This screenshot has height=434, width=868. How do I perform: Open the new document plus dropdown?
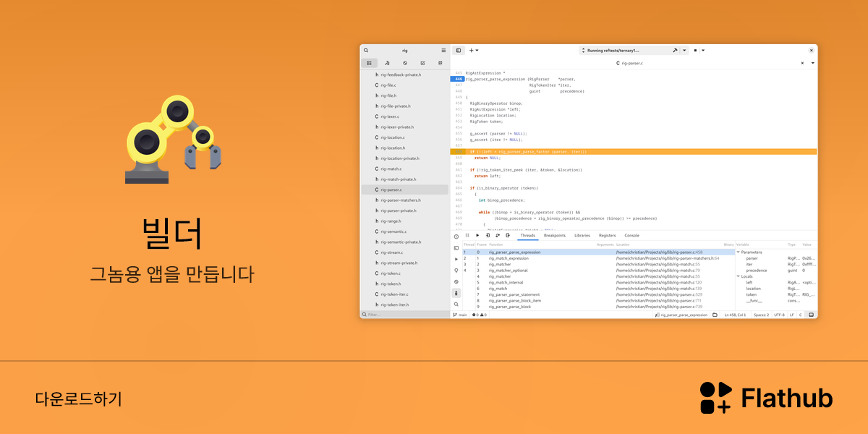pyautogui.click(x=473, y=51)
